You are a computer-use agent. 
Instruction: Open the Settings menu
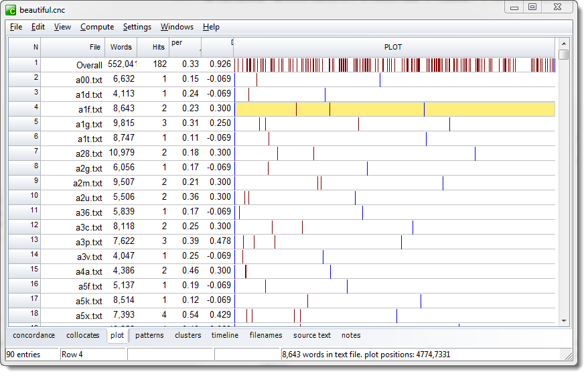[137, 27]
